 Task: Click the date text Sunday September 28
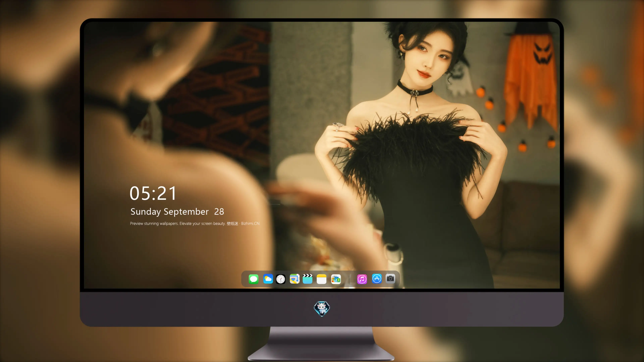(x=177, y=212)
